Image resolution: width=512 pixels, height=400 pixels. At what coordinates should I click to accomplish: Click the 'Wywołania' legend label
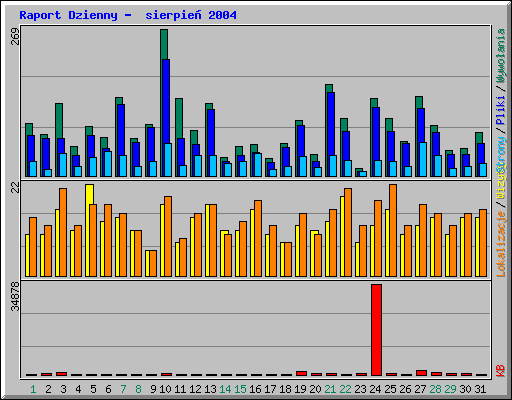(x=501, y=56)
